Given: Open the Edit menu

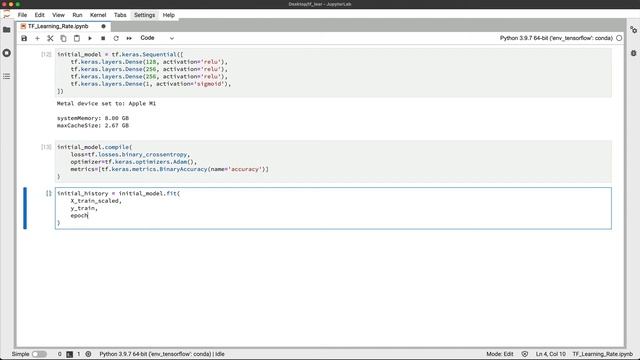Looking at the screenshot, I should 40,15.
